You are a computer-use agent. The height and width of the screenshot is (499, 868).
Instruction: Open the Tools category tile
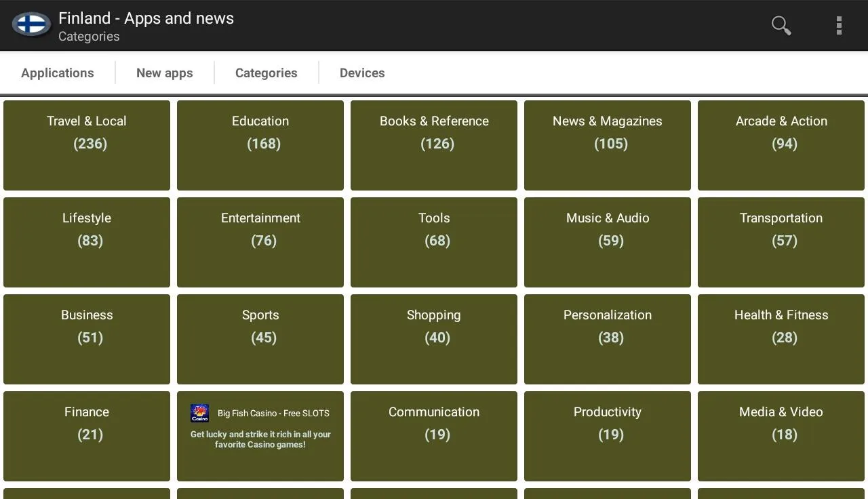click(434, 242)
